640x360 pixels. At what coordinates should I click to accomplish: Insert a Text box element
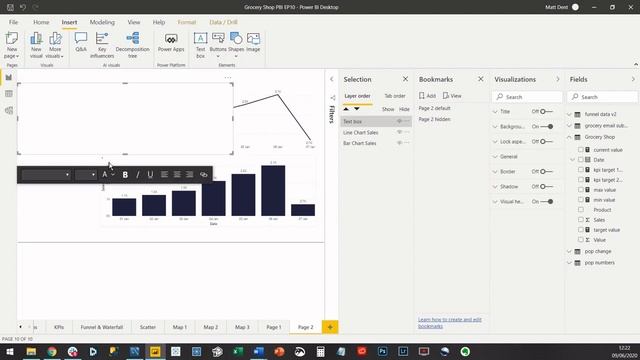click(x=200, y=45)
